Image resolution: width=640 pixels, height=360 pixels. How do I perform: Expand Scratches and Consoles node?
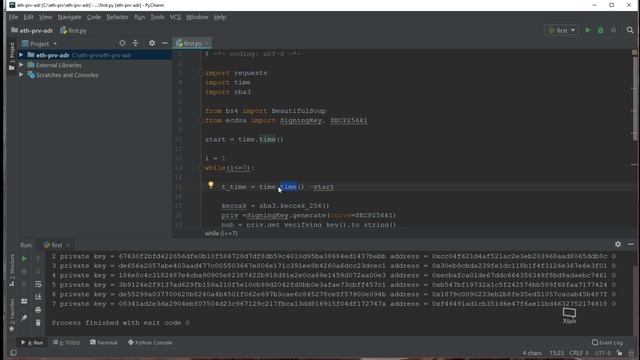pyautogui.click(x=21, y=75)
